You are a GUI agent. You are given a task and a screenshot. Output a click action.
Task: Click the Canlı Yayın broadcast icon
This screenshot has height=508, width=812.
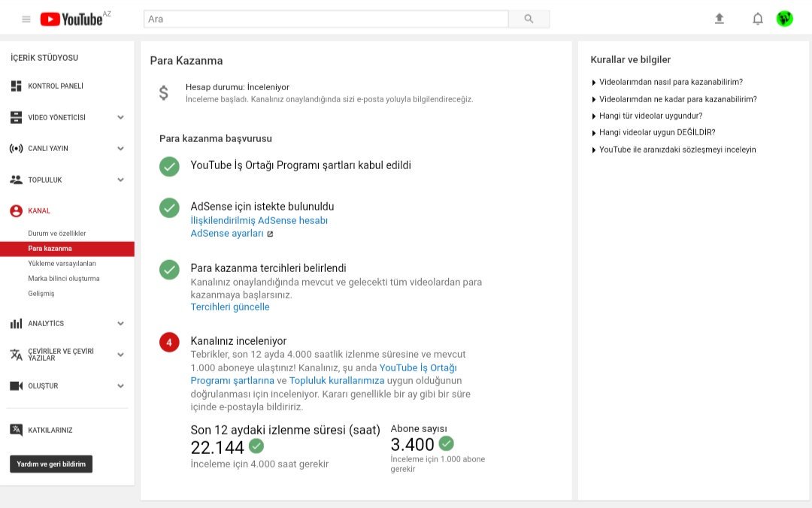[x=16, y=149]
